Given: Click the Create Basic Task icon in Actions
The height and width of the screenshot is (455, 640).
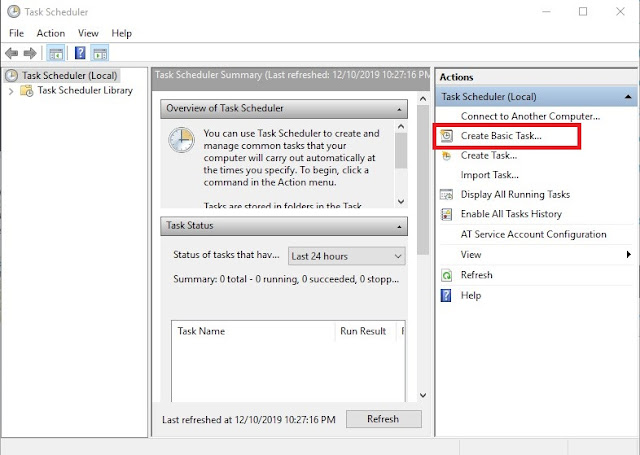Looking at the screenshot, I should (x=447, y=136).
